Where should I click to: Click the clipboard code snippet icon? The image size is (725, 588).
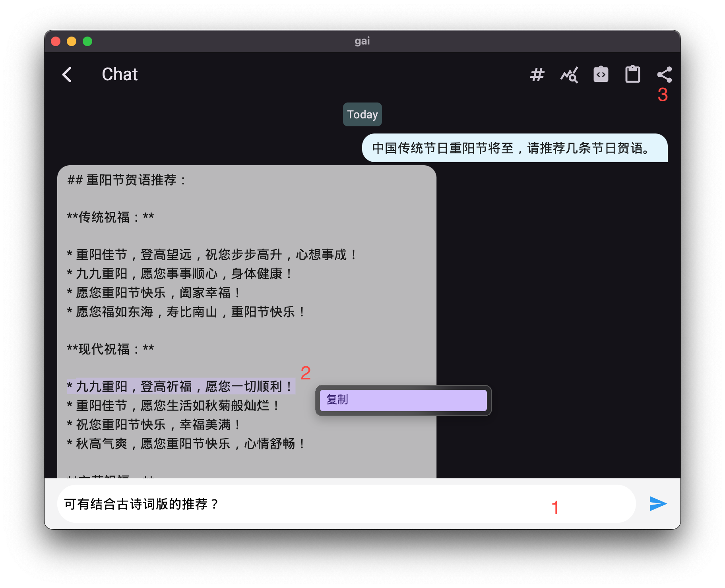click(x=601, y=74)
